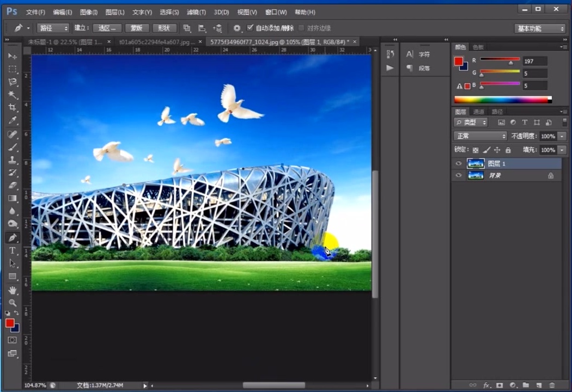Add layer style with fx icon
The height and width of the screenshot is (392, 572).
tap(486, 385)
